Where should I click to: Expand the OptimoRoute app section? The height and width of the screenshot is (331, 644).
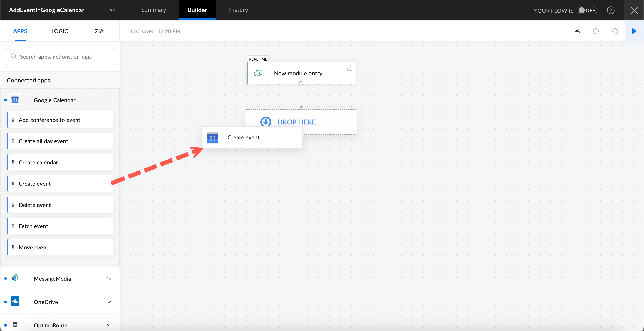[109, 325]
